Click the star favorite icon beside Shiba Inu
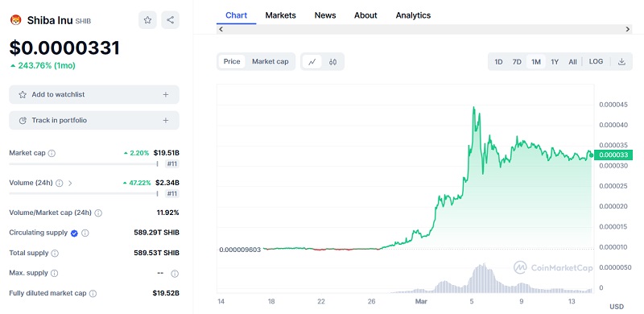The width and height of the screenshot is (644, 314). coord(147,20)
